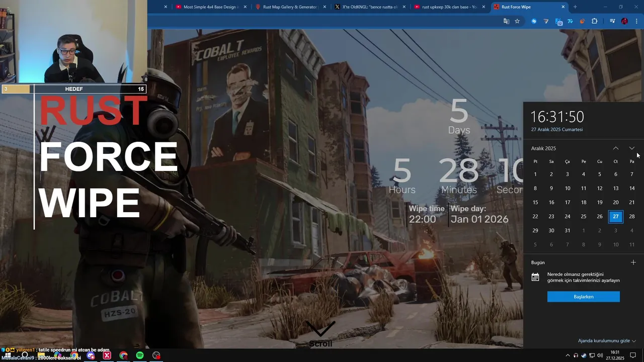The image size is (644, 362).
Task: Close the Rust Map Gallery & Generator tab
Action: pyautogui.click(x=325, y=7)
